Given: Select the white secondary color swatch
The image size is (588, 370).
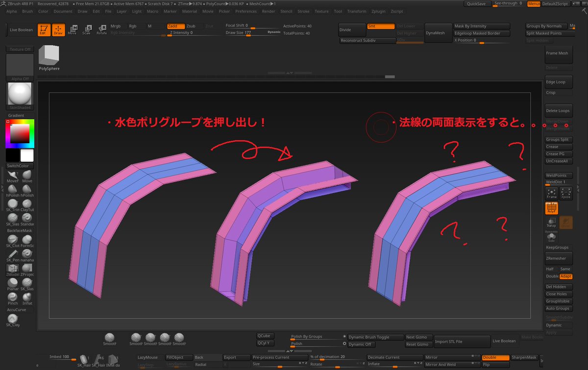Looking at the screenshot, I should [27, 156].
